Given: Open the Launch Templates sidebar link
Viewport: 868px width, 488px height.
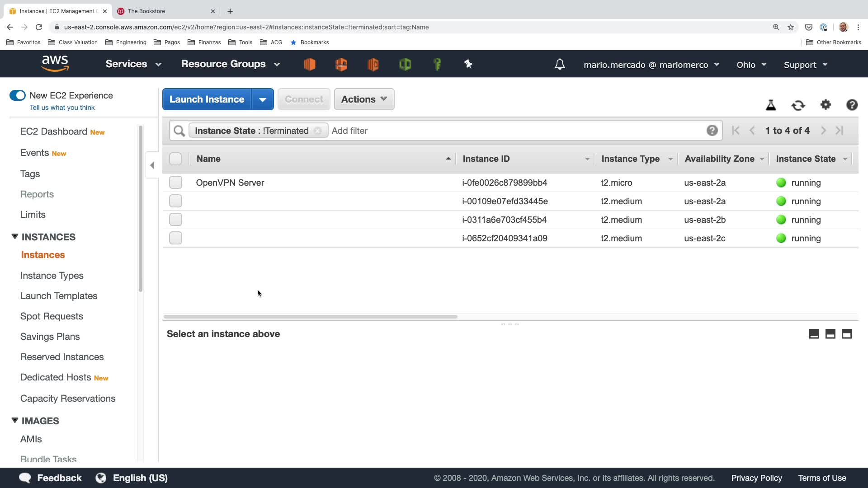Looking at the screenshot, I should (x=59, y=296).
